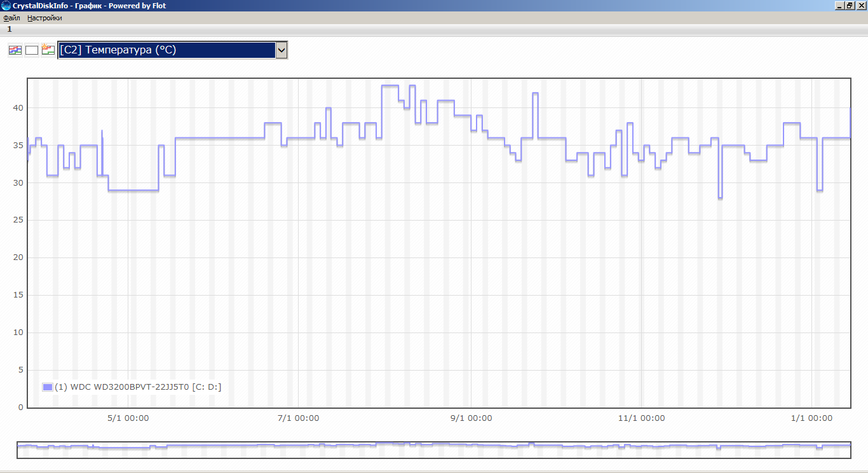Screen dimensions: 868x473
Task: Click the 7/1 00:00 axis label
Action: pos(299,418)
